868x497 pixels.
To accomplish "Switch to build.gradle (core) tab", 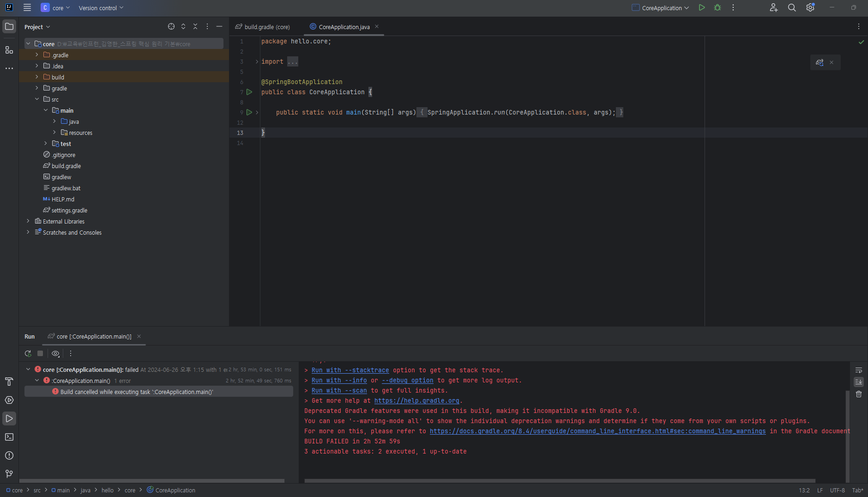I will coord(262,27).
